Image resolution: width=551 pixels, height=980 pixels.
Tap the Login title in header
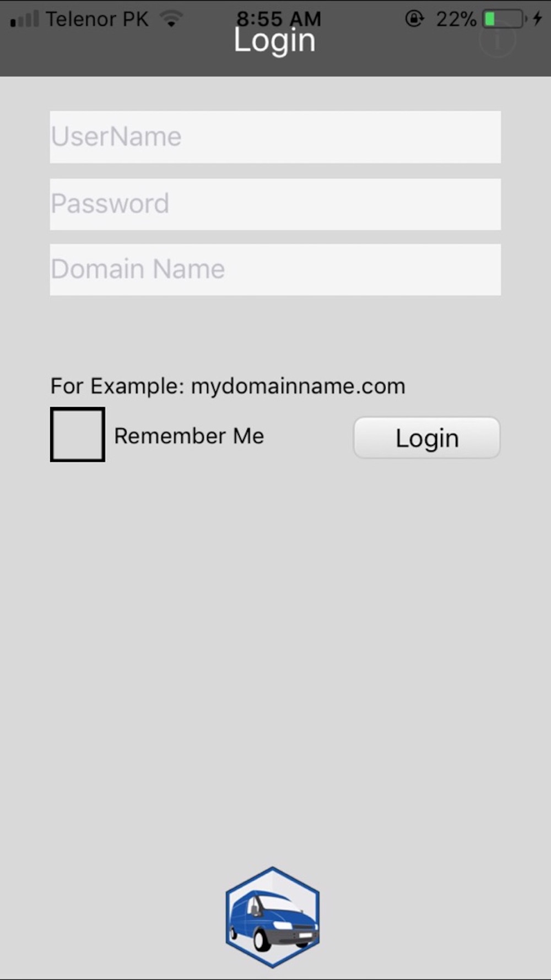click(274, 41)
